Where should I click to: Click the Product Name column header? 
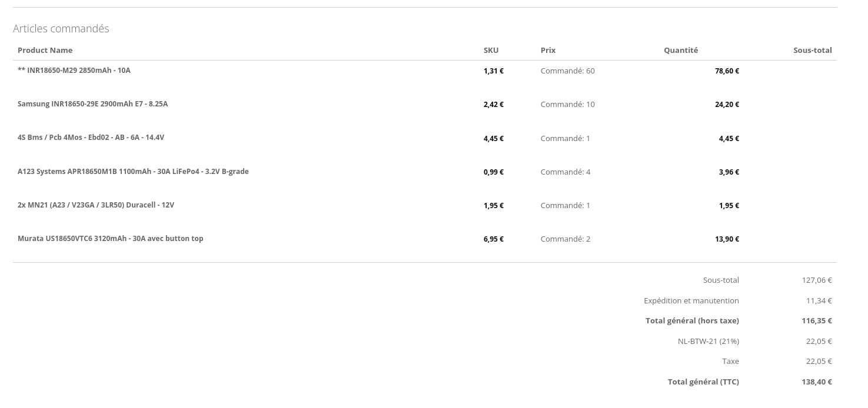point(45,51)
